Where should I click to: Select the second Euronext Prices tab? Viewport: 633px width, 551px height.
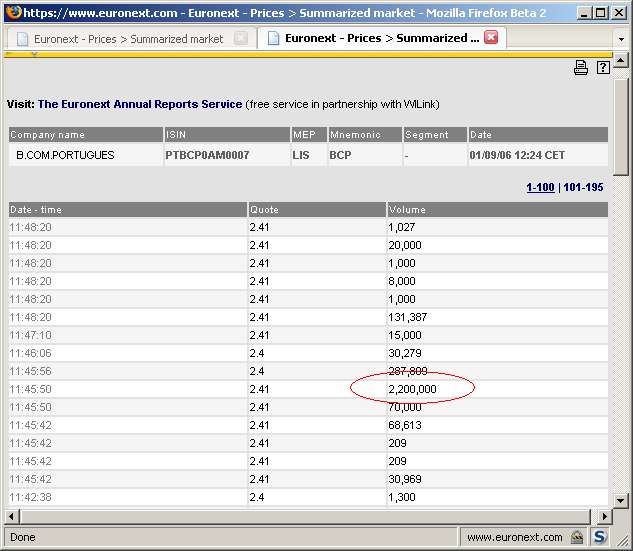[x=381, y=38]
